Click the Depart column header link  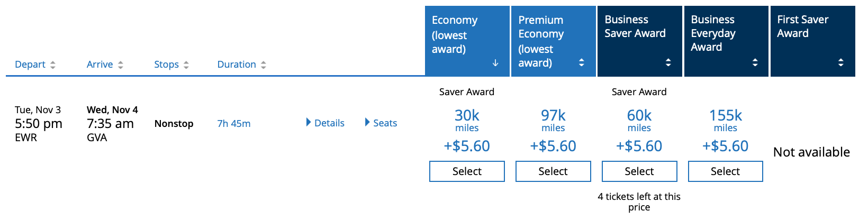coord(30,65)
